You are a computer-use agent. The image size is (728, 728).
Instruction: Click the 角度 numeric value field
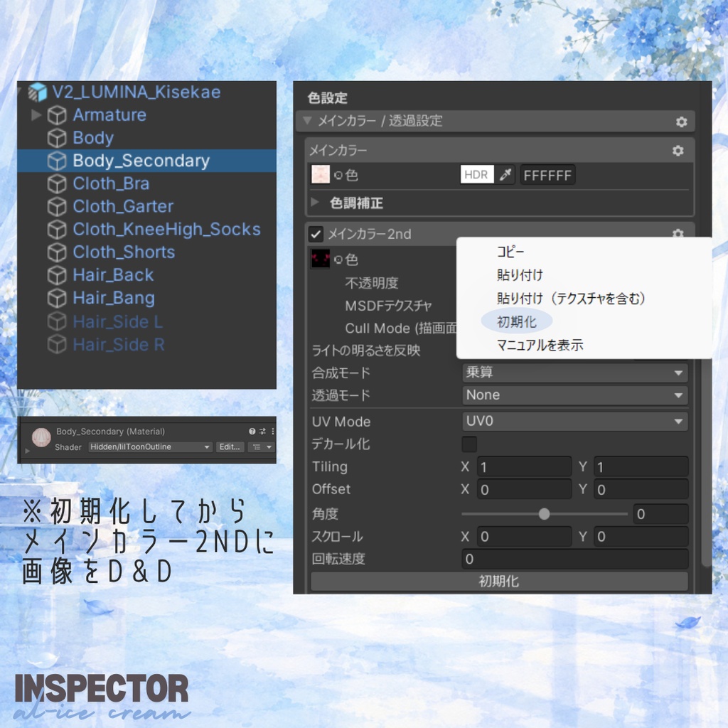[660, 514]
